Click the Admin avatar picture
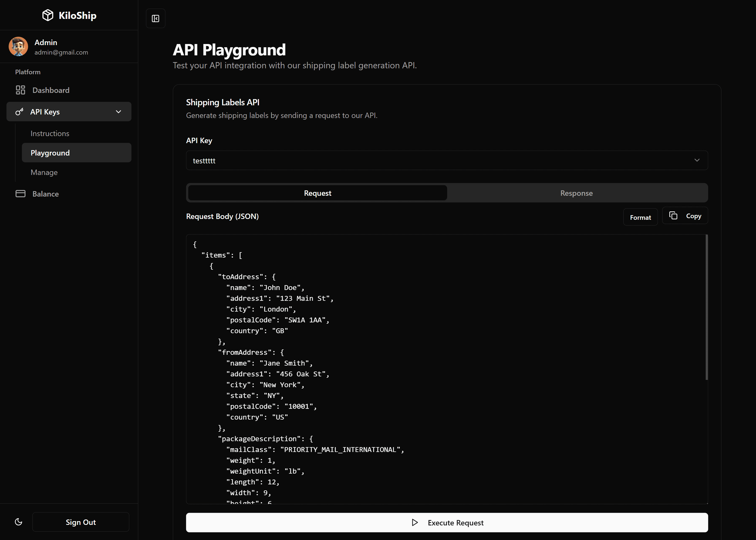Screen dimensions: 756x540 18,46
